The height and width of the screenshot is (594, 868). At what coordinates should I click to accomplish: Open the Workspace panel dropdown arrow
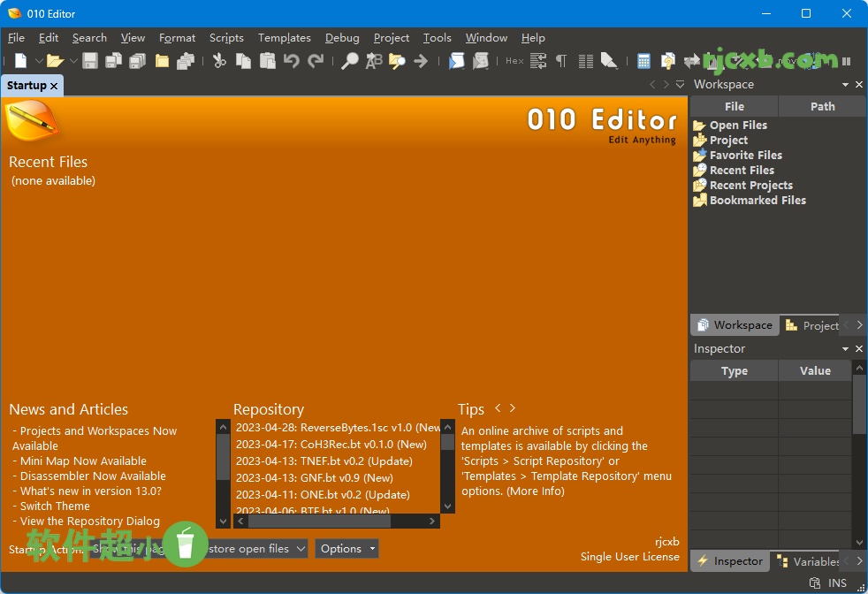point(845,84)
